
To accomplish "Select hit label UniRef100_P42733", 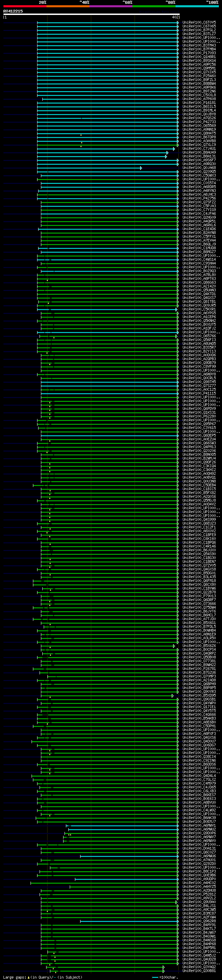I will (x=199, y=122).
